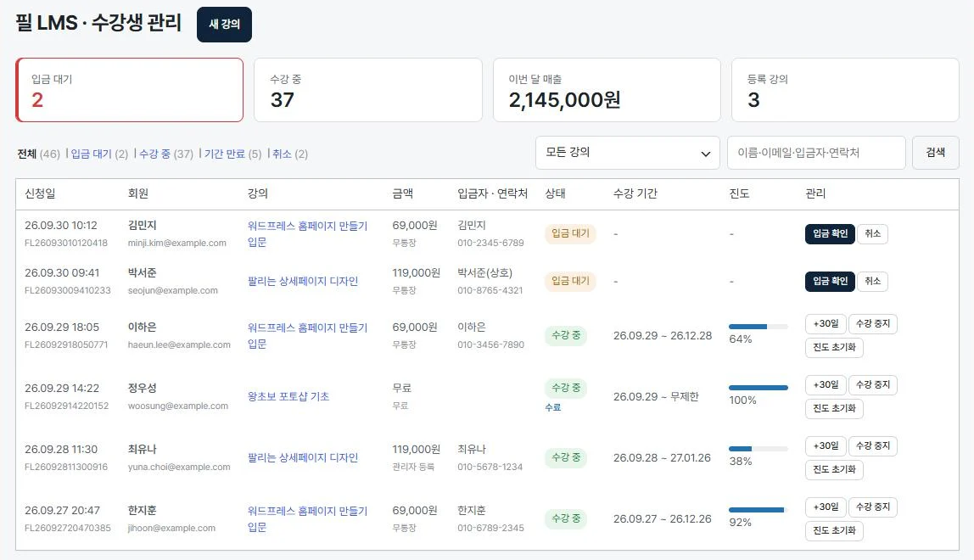Image resolution: width=974 pixels, height=560 pixels.
Task: Select the 입금 대기 summary card
Action: pyautogui.click(x=129, y=90)
